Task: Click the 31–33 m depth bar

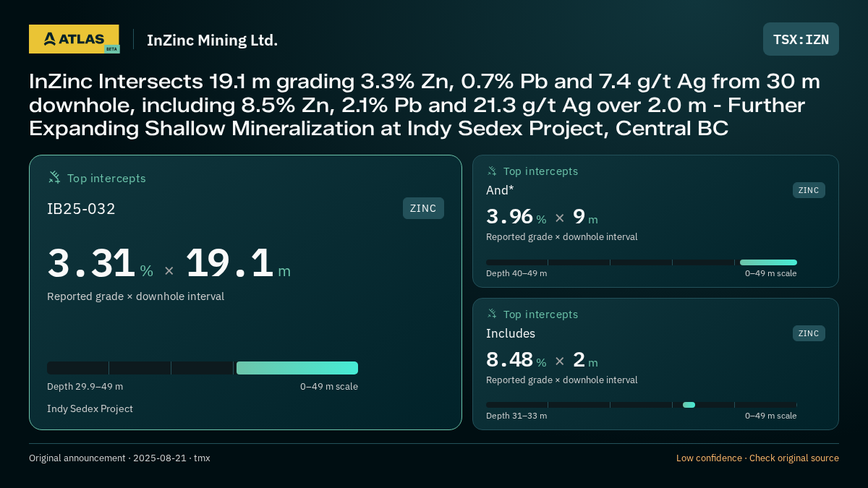Action: click(642, 405)
